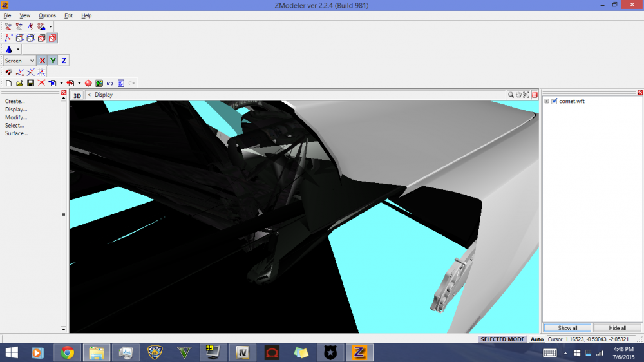644x362 pixels.
Task: Create a new blank file
Action: pos(8,83)
